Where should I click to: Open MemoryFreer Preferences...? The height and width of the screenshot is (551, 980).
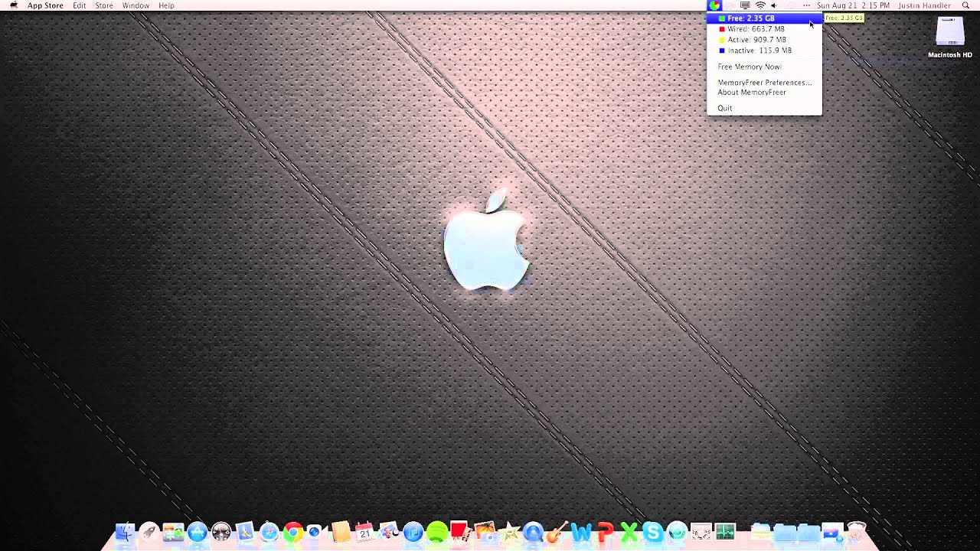click(764, 83)
